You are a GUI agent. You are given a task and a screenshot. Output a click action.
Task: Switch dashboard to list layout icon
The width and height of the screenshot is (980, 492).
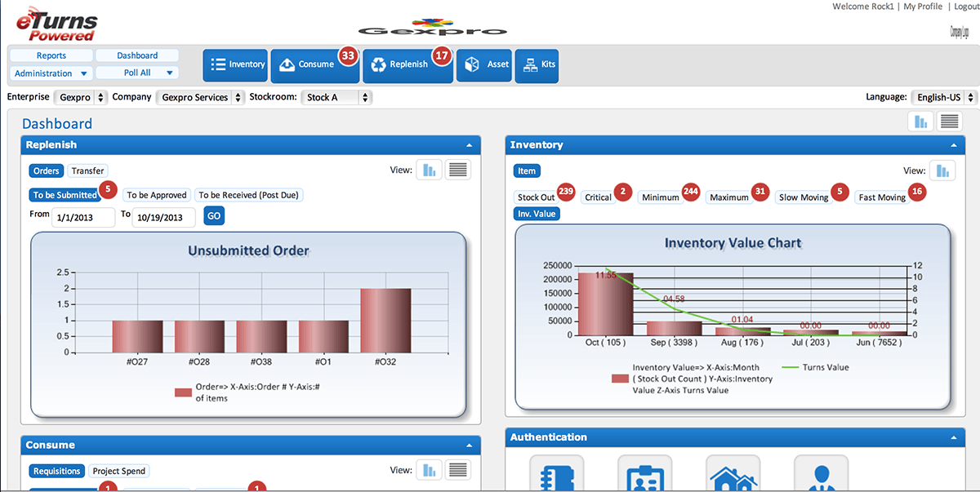pyautogui.click(x=949, y=122)
